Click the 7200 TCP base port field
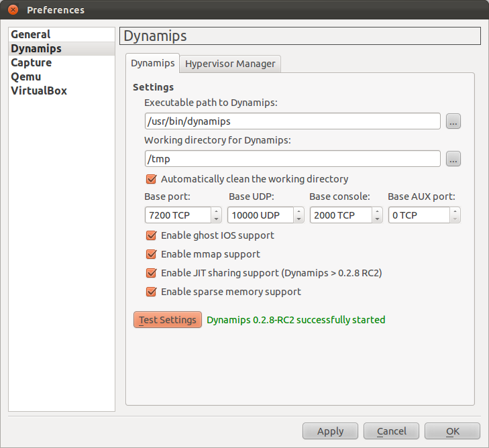 pos(178,215)
